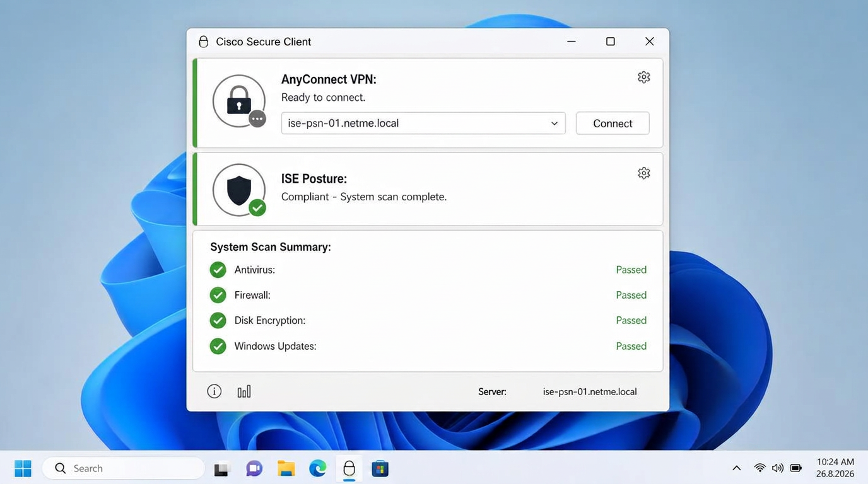Click the 'ISE Posture:' heading
The width and height of the screenshot is (868, 484).
click(x=314, y=179)
